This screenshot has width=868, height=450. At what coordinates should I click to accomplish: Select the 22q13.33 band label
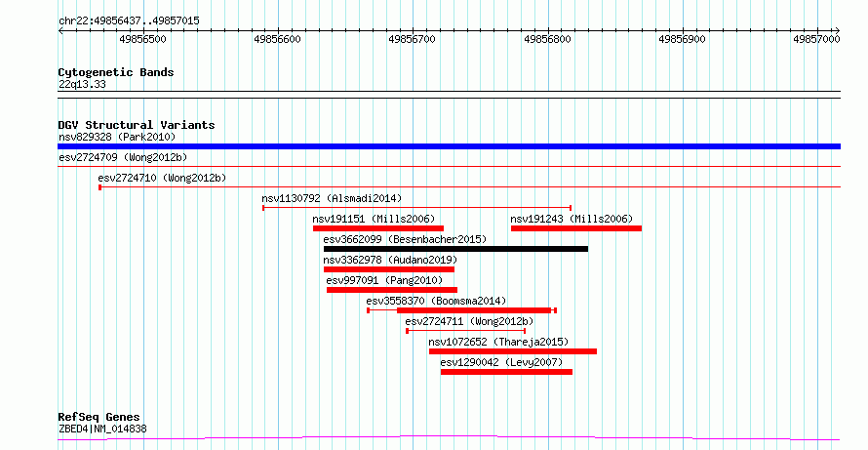(x=82, y=85)
